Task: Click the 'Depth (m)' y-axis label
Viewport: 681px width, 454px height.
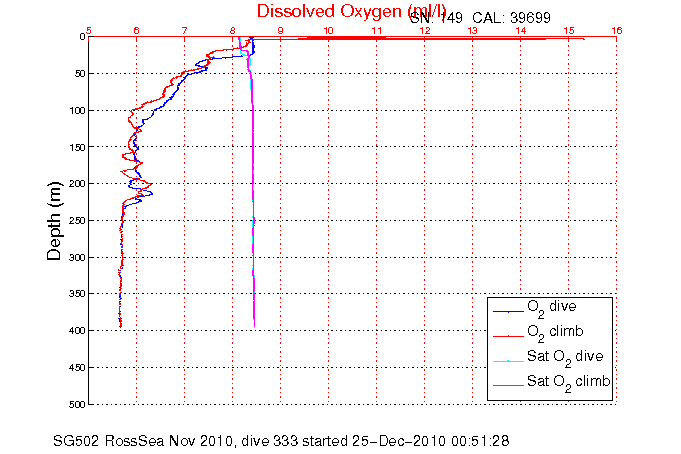Action: pyautogui.click(x=55, y=221)
